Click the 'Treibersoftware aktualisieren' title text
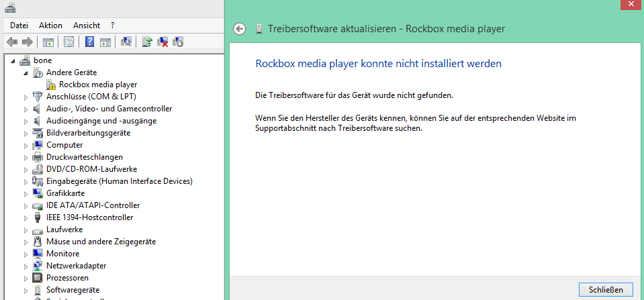Screen dimensions: 644x300 click(x=332, y=29)
